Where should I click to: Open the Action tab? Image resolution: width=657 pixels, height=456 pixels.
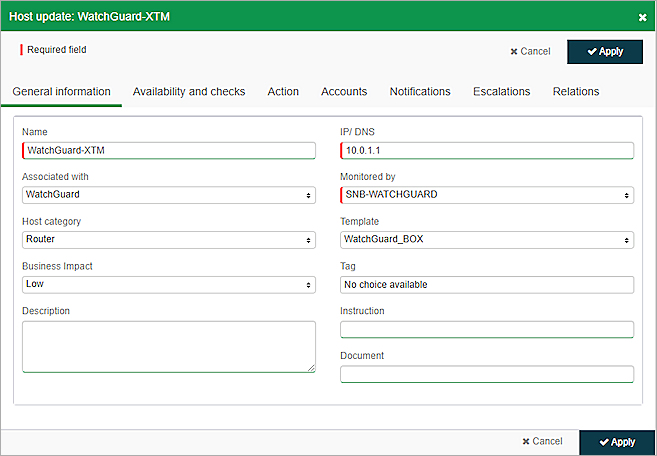283,91
